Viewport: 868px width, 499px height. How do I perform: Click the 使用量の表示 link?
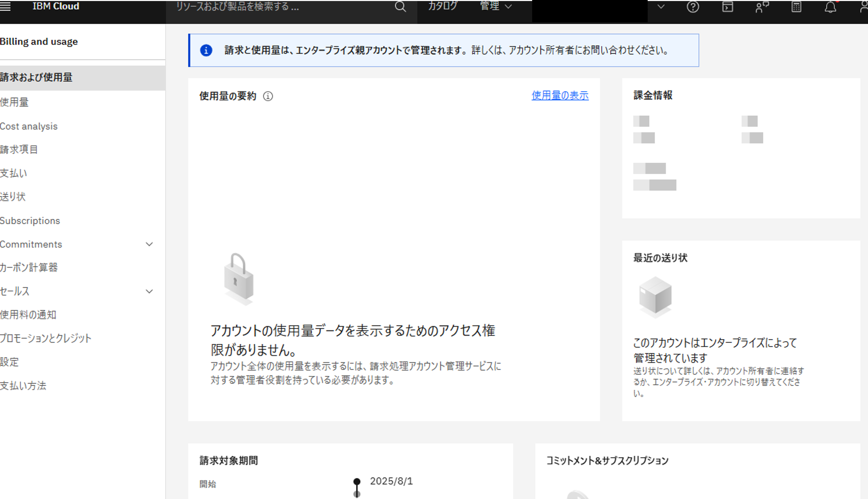560,96
